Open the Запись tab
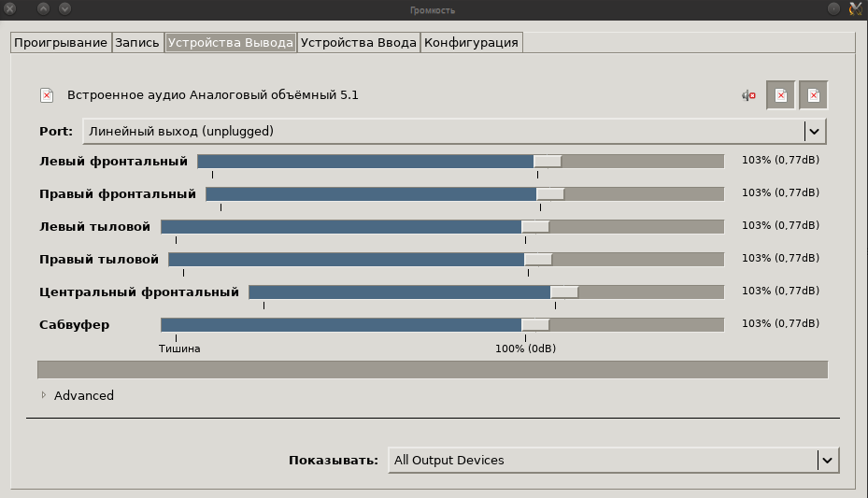The image size is (868, 498). coord(137,43)
